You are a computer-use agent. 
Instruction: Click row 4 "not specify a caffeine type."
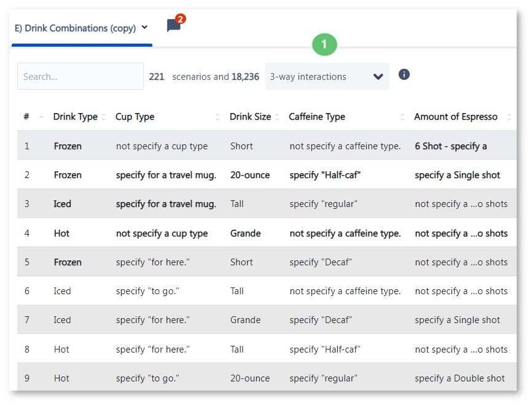coord(345,233)
